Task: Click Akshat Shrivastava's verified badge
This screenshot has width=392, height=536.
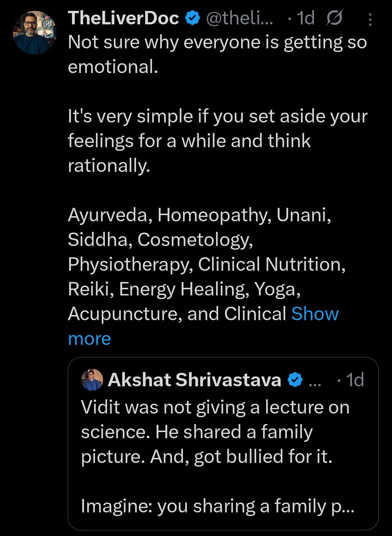Action: click(x=295, y=380)
